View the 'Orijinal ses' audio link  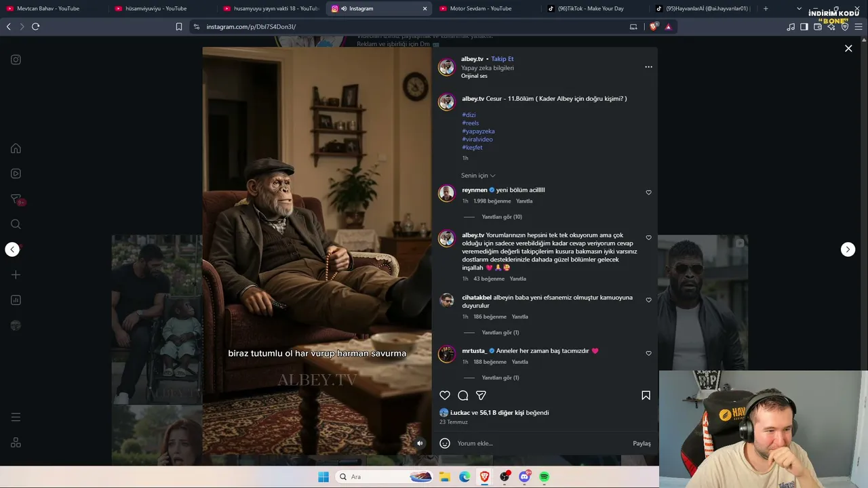point(474,76)
